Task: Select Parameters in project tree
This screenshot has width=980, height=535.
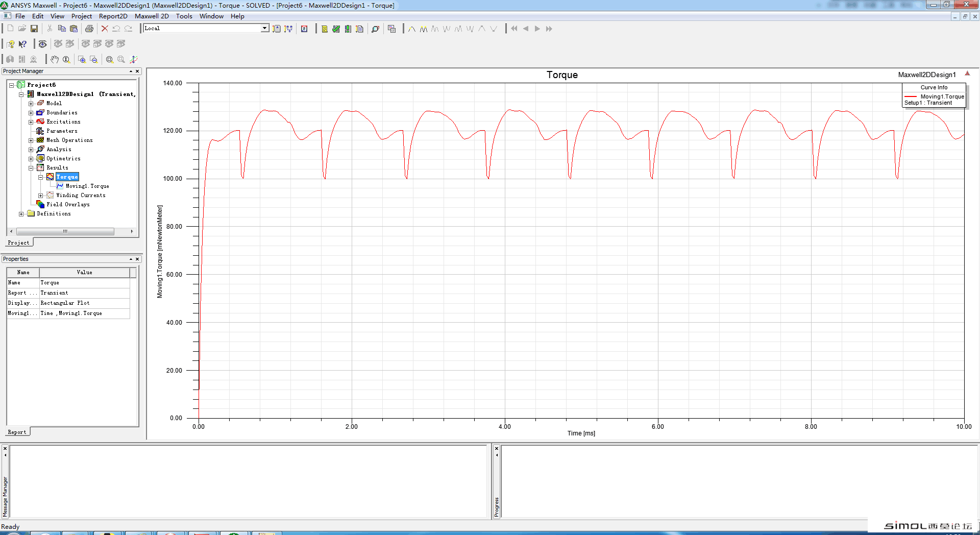Action: point(62,131)
